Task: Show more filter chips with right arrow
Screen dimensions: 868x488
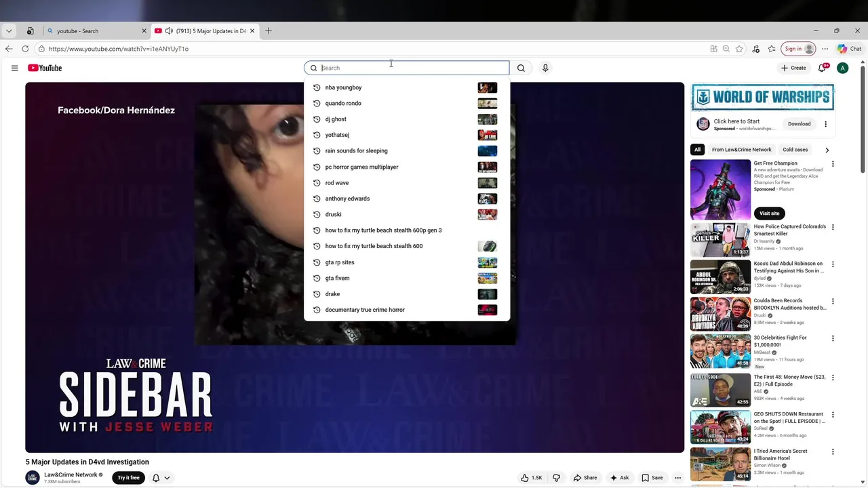Action: (x=827, y=150)
